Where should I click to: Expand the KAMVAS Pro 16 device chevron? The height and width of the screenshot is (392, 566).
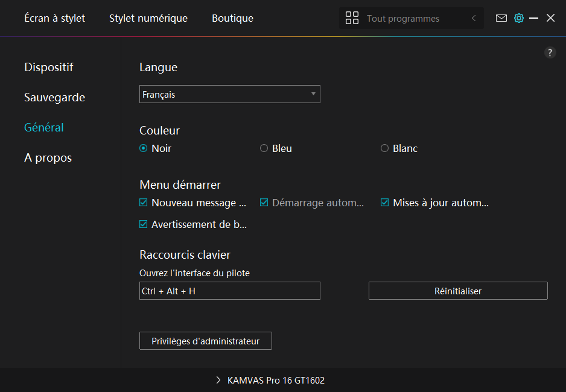pyautogui.click(x=218, y=381)
